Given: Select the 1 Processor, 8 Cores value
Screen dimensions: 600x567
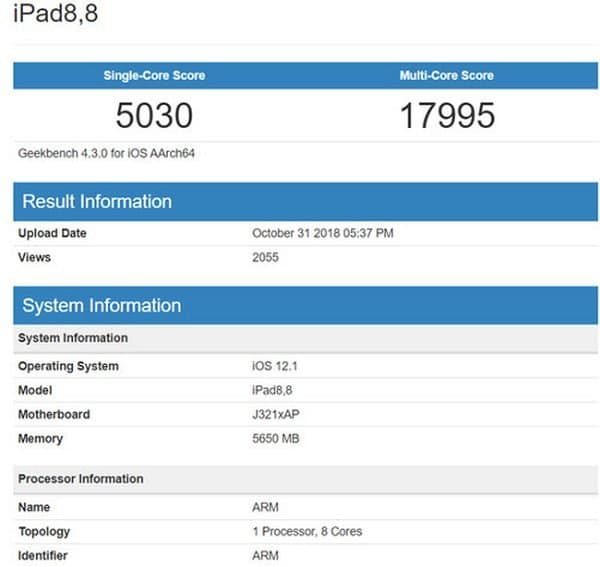Looking at the screenshot, I should 307,531.
